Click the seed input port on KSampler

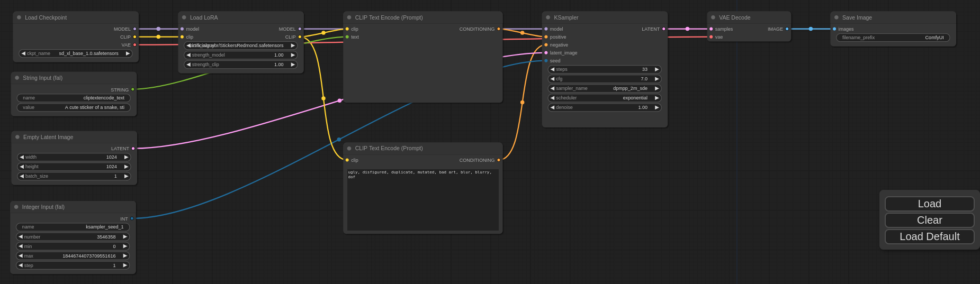click(x=546, y=61)
